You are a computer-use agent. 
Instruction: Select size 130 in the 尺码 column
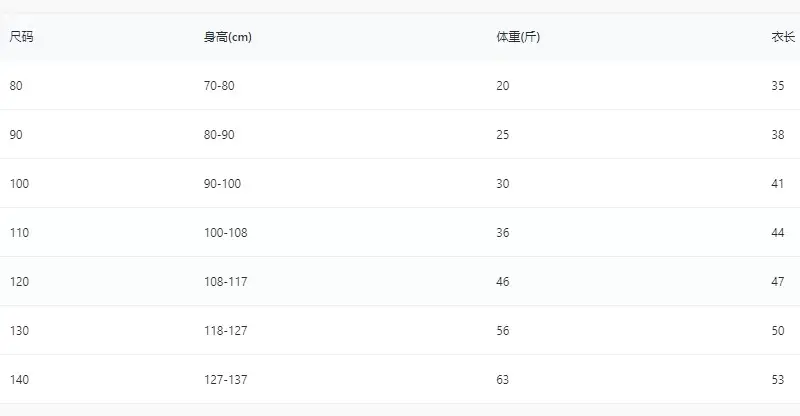(x=19, y=331)
